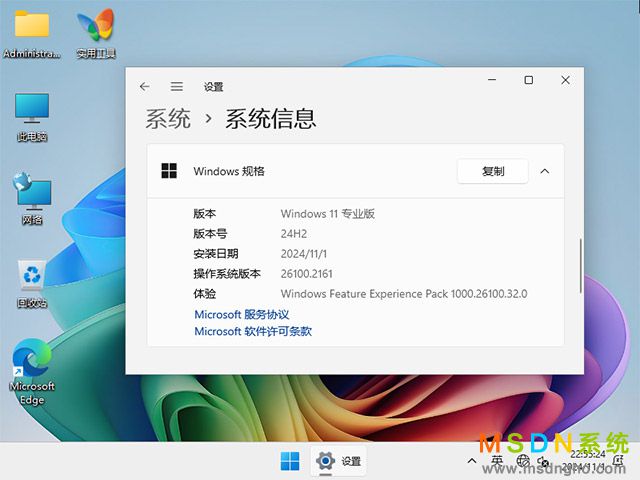Open Microsoft 服务协议 link

click(242, 314)
